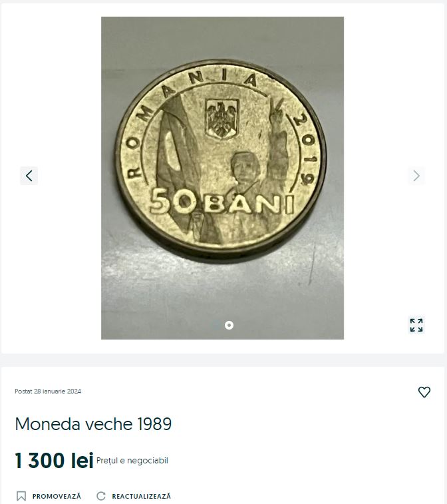Click the Postat 28 ianuarie 2024 date
The image size is (447, 504).
point(48,391)
